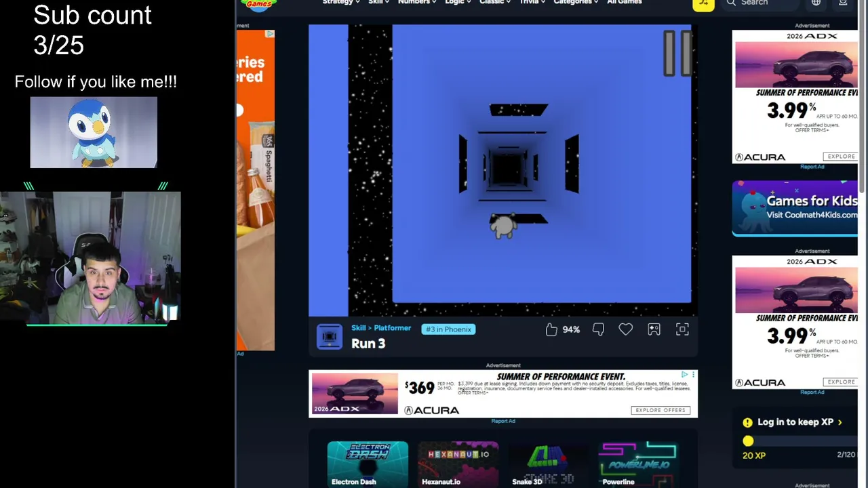Open the Games for Kids Coolmath4Kids banner

click(x=795, y=208)
